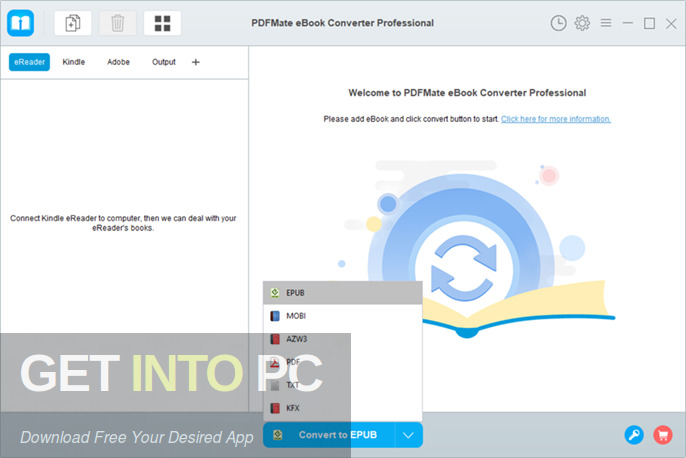Image resolution: width=686 pixels, height=458 pixels.
Task: Click the red shopping cart icon
Action: tap(663, 435)
